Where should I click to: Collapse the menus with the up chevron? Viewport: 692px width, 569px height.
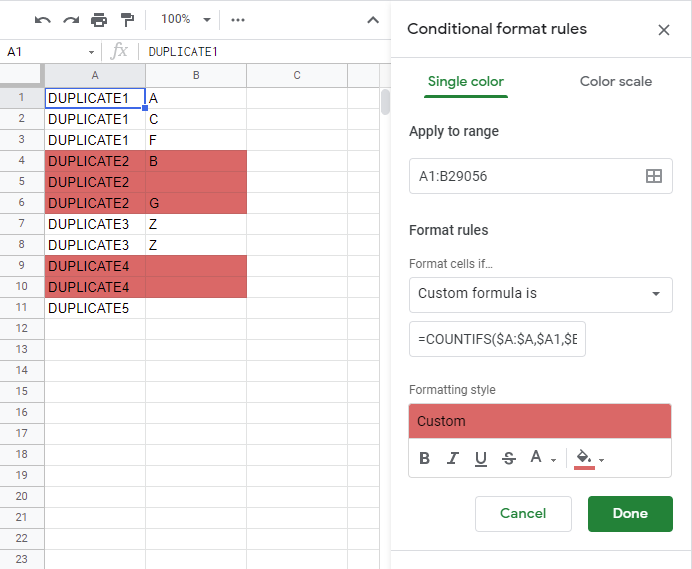[x=373, y=20]
